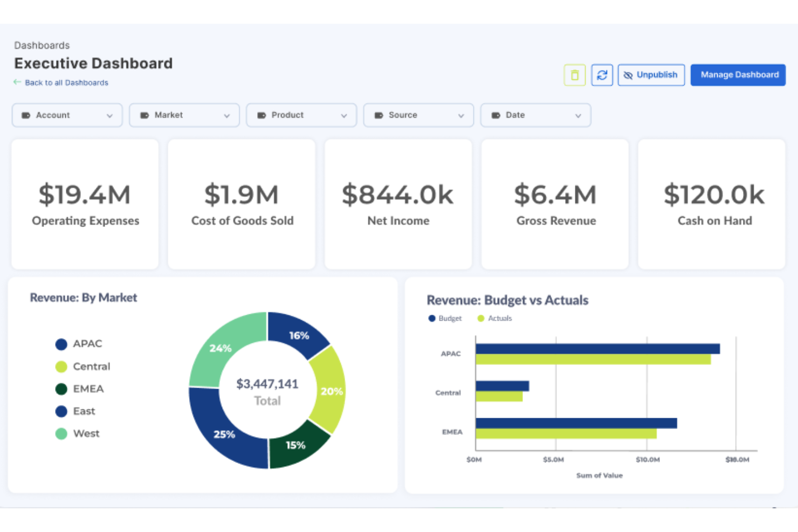Click the Sum of Value axis label
The height and width of the screenshot is (532, 798).
[x=600, y=475]
